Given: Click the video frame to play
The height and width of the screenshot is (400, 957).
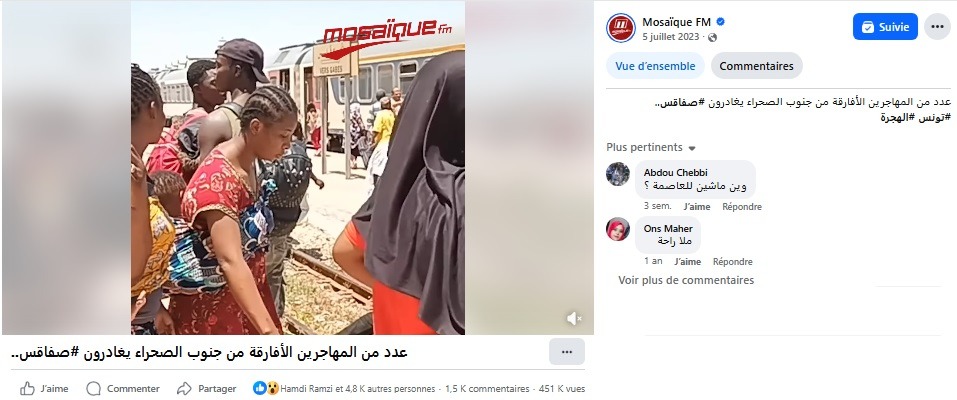Looking at the screenshot, I should (x=298, y=167).
